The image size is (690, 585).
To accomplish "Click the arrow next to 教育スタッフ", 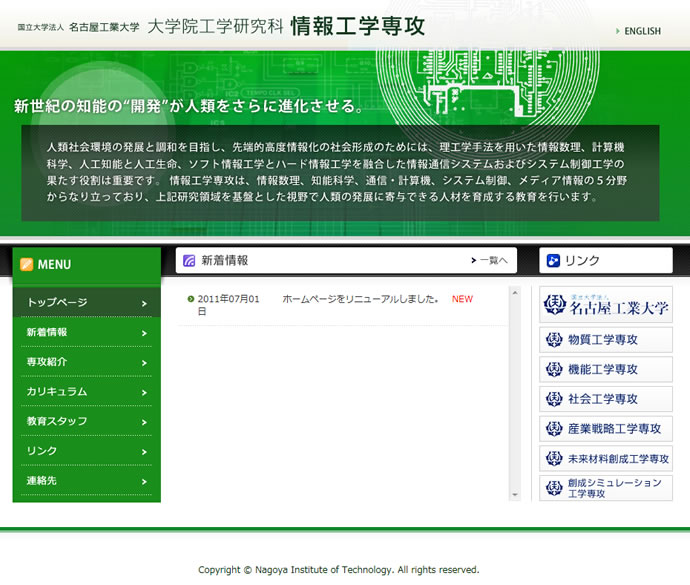I will 144,423.
